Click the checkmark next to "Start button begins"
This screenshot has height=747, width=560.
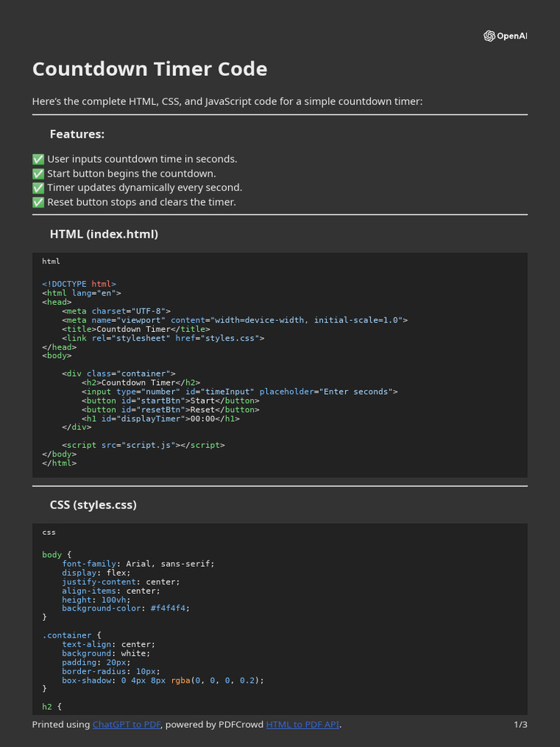(39, 174)
